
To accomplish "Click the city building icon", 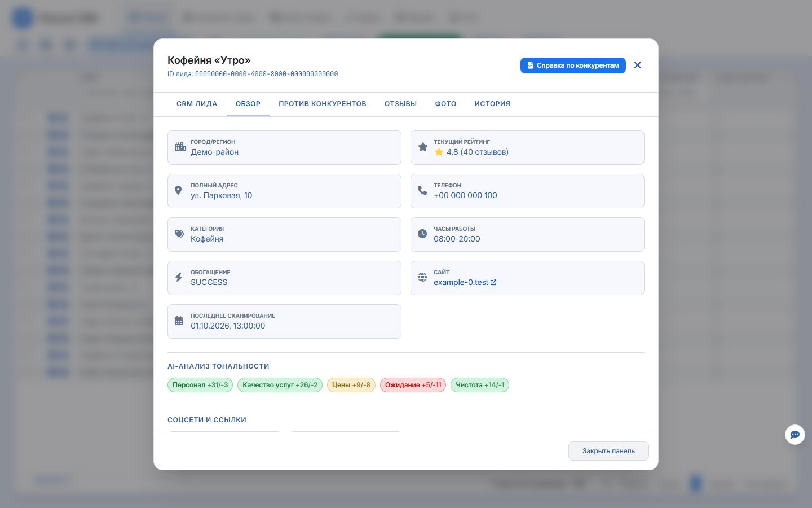I will pos(180,147).
